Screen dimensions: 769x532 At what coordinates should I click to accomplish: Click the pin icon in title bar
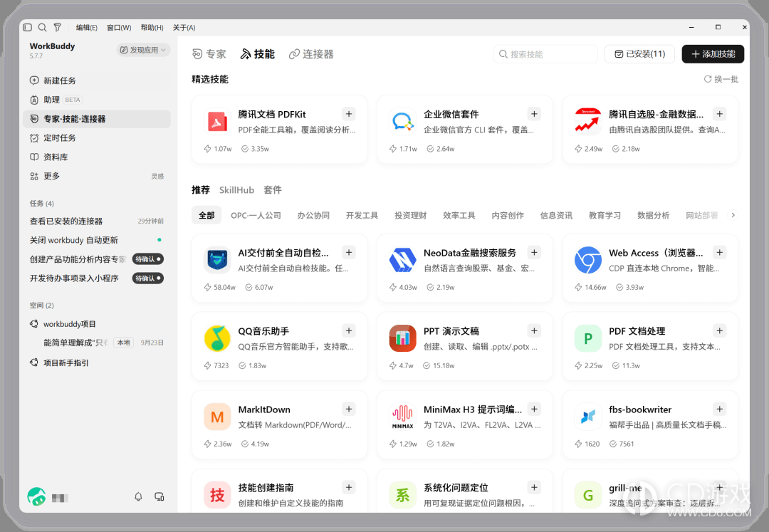[x=58, y=28]
